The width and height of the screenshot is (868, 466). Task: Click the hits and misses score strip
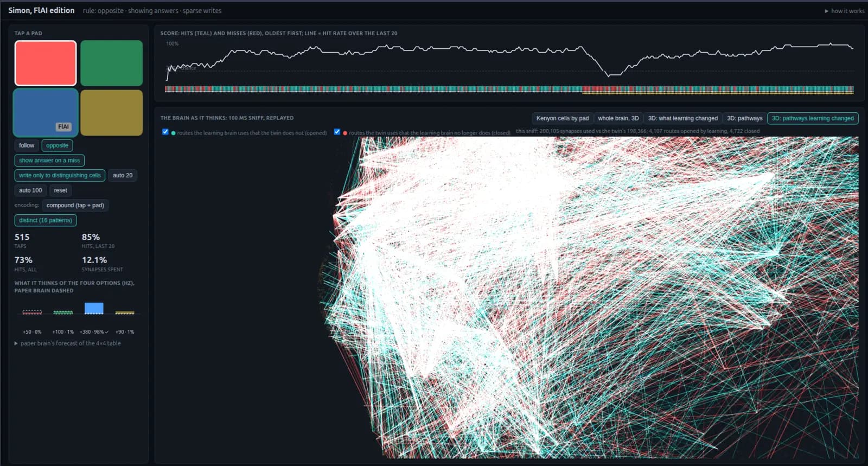tap(509, 90)
